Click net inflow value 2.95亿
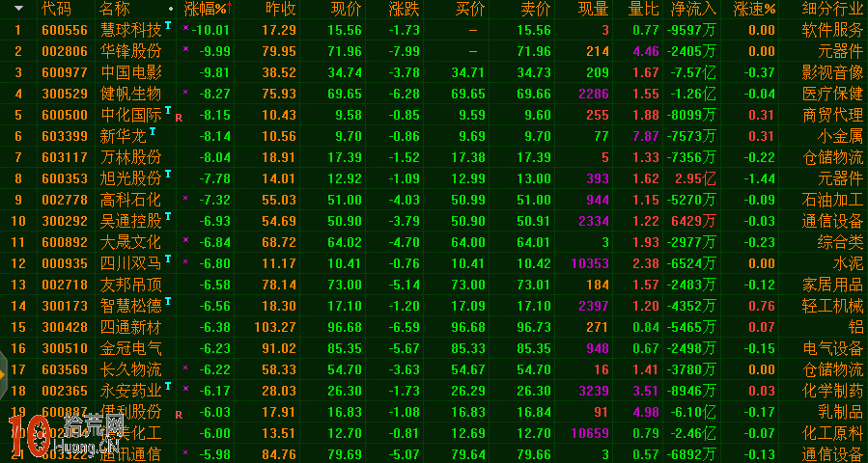 click(x=695, y=178)
